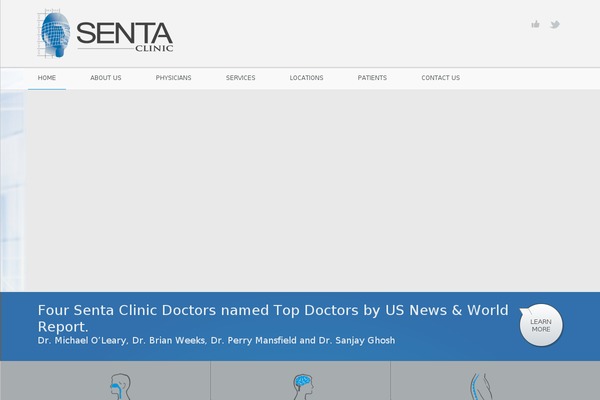The width and height of the screenshot is (600, 400).
Task: Open the Contact Us menu item
Action: [440, 78]
